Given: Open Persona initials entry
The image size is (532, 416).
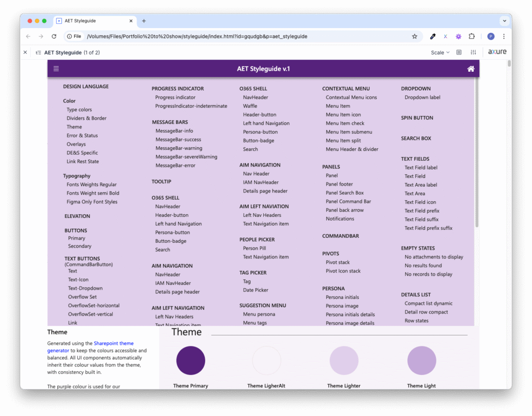Looking at the screenshot, I should point(342,297).
